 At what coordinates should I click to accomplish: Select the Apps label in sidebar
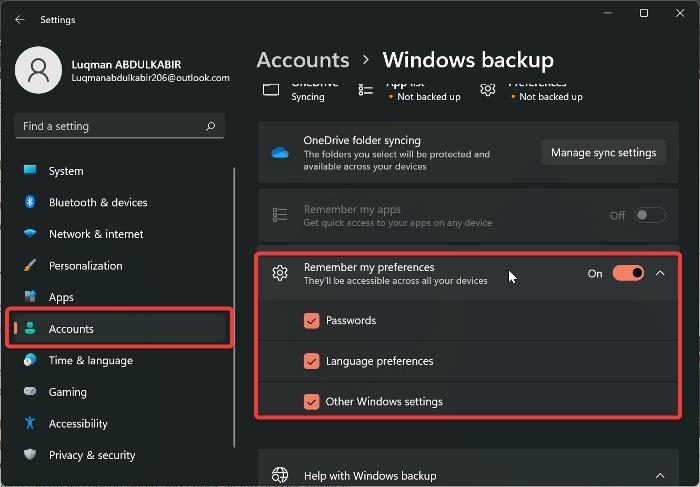61,297
